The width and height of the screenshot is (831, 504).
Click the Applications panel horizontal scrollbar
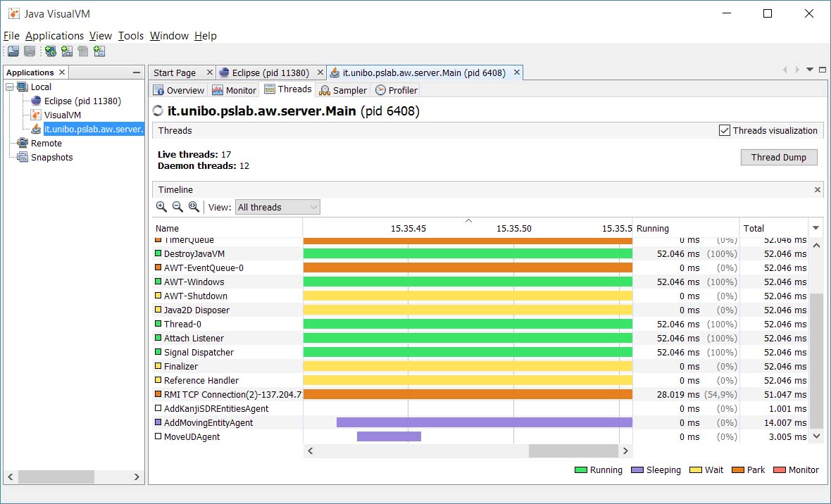click(x=56, y=477)
